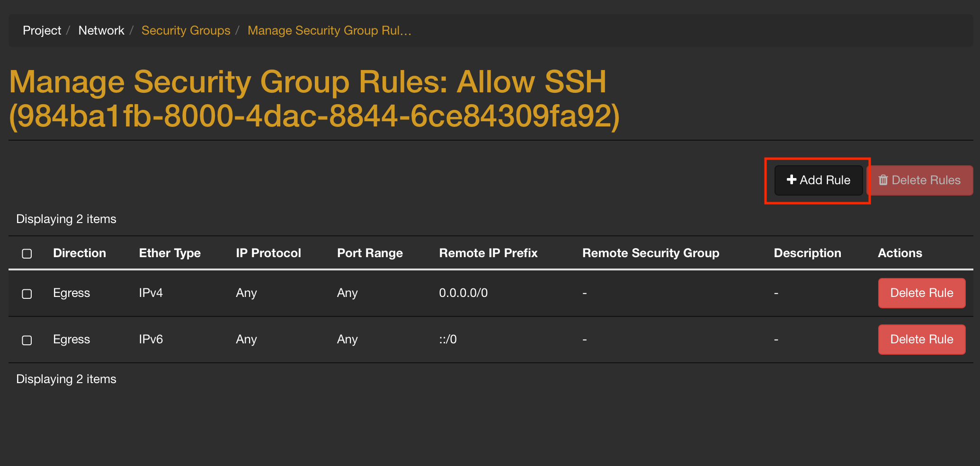
Task: Click the Delete Rules button
Action: 920,180
